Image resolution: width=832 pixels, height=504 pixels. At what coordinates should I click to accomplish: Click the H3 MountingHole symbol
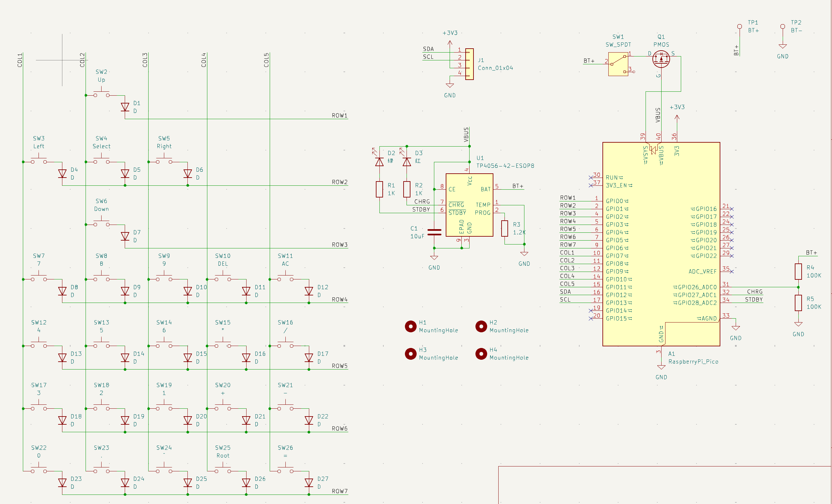(410, 354)
